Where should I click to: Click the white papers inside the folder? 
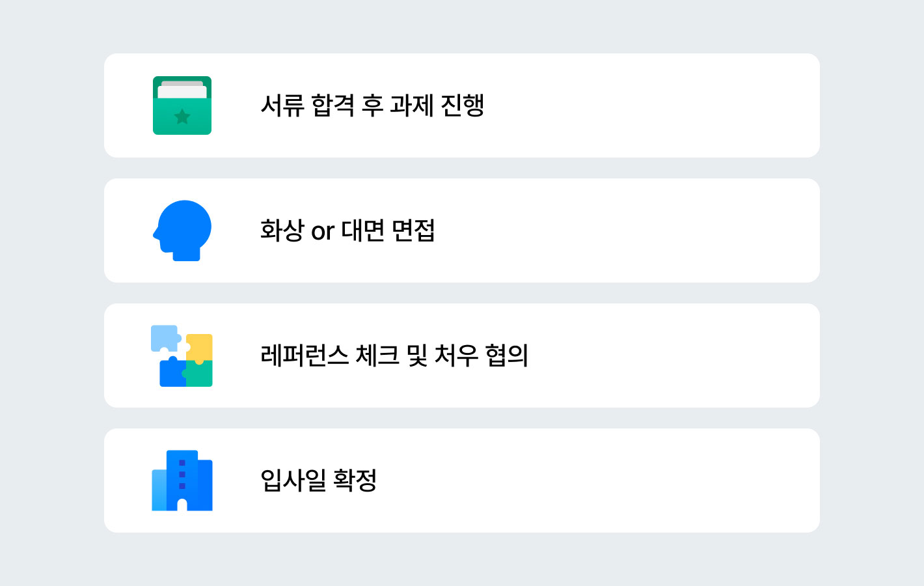(x=182, y=90)
